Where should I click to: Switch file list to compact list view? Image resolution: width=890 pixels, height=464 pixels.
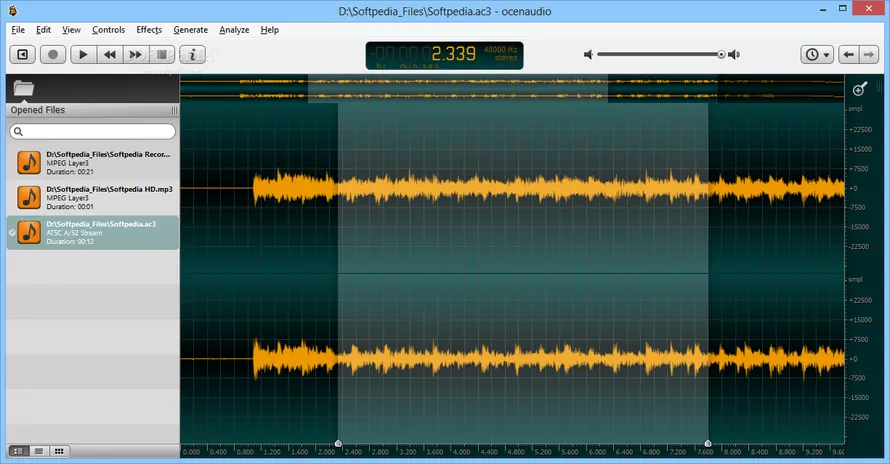(39, 451)
